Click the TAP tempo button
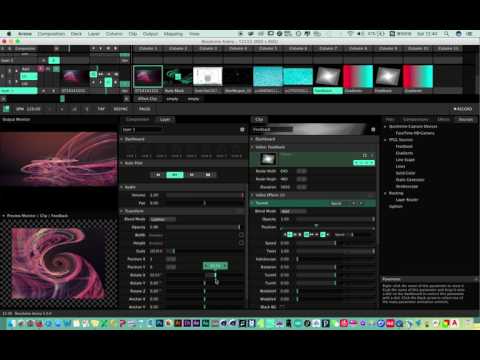 (x=101, y=109)
